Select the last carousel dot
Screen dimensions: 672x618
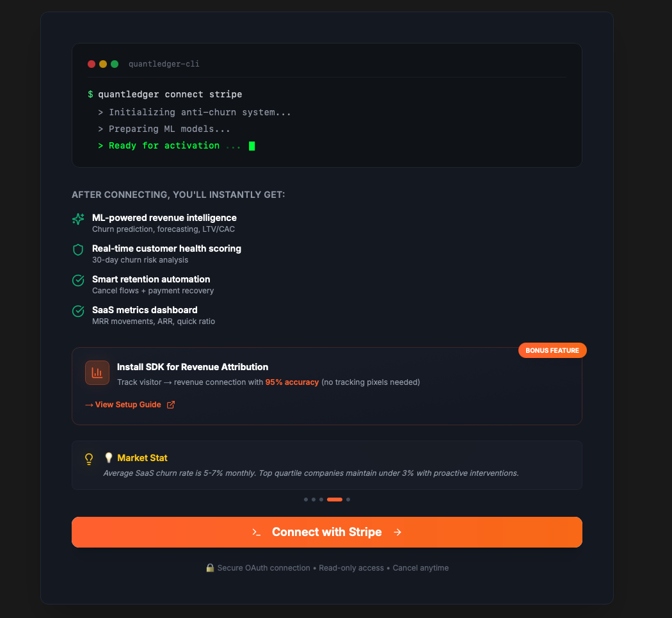coord(348,500)
